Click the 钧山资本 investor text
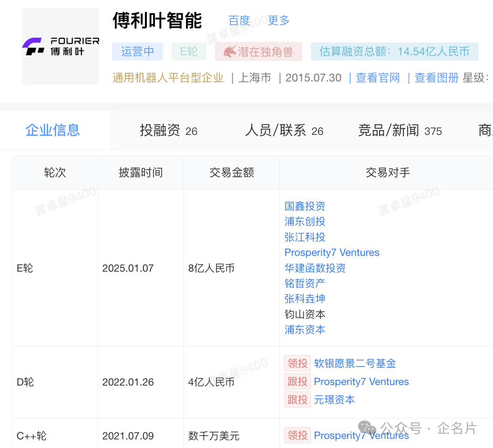 (x=305, y=314)
